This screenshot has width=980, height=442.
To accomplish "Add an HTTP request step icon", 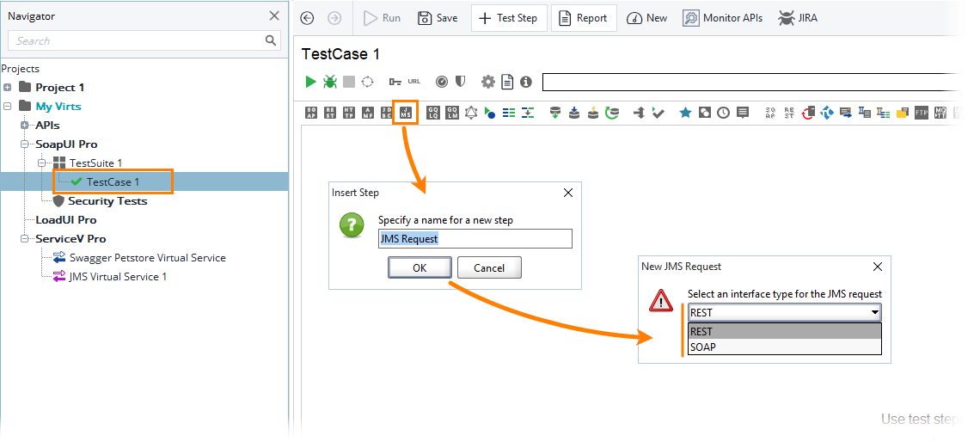I will (x=349, y=113).
